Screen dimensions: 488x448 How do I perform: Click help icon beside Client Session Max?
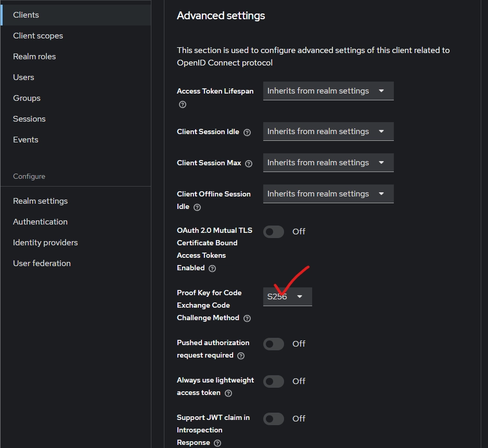click(x=249, y=164)
